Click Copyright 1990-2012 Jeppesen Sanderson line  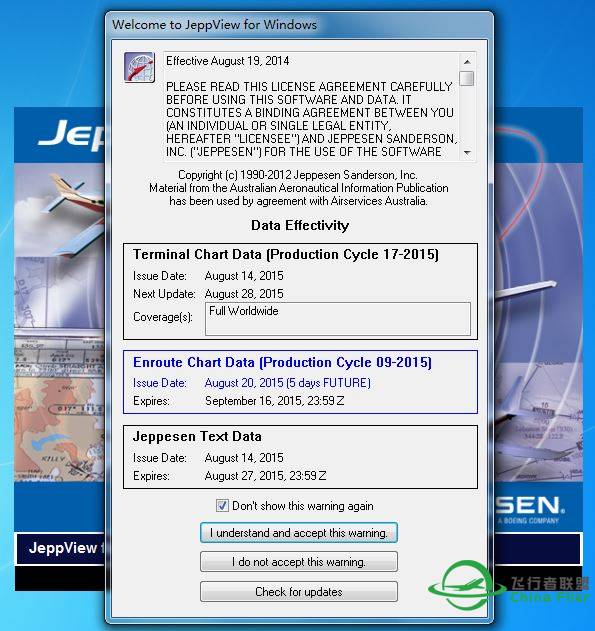(x=298, y=175)
